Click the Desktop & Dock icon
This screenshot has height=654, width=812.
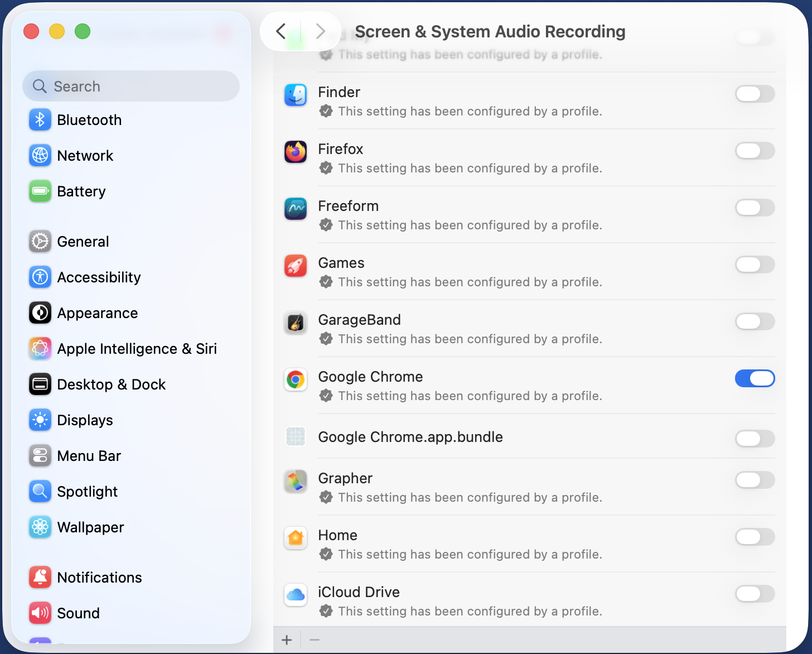40,384
